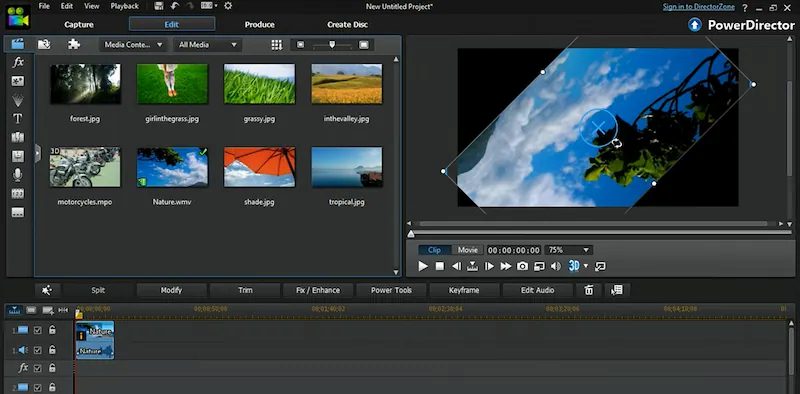The height and width of the screenshot is (394, 800).
Task: Lock video track 2
Action: [x=52, y=387]
